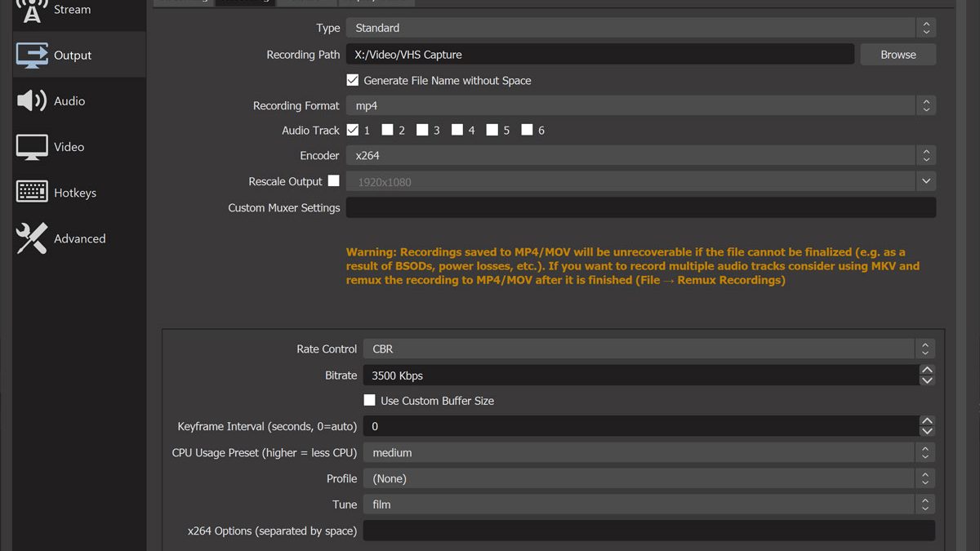Viewport: 980px width, 551px height.
Task: Increase Bitrate with up arrow
Action: 927,371
